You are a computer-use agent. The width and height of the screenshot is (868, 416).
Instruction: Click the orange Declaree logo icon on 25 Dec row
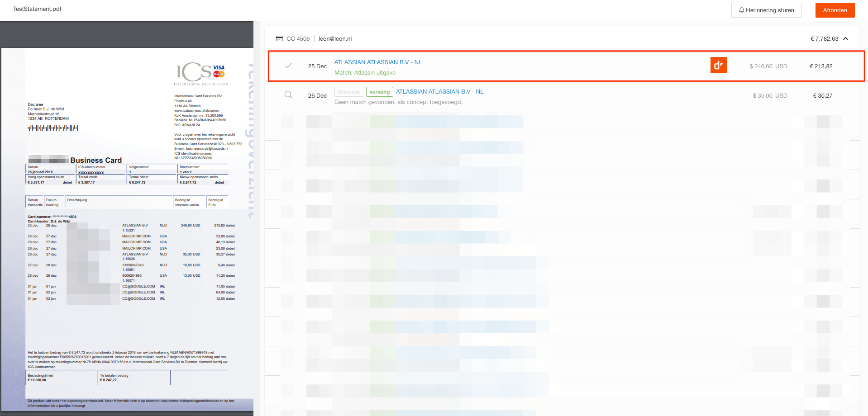pos(718,65)
